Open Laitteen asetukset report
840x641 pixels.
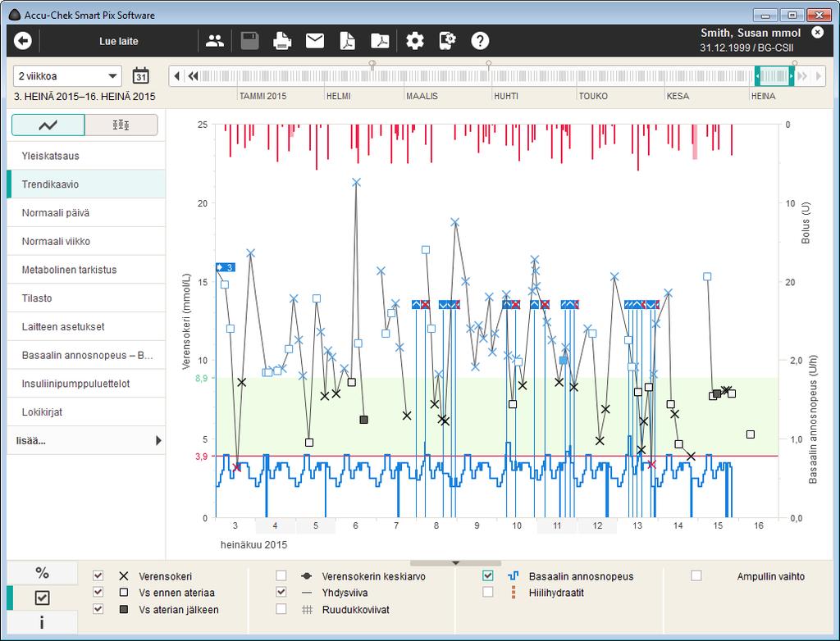[x=85, y=326]
